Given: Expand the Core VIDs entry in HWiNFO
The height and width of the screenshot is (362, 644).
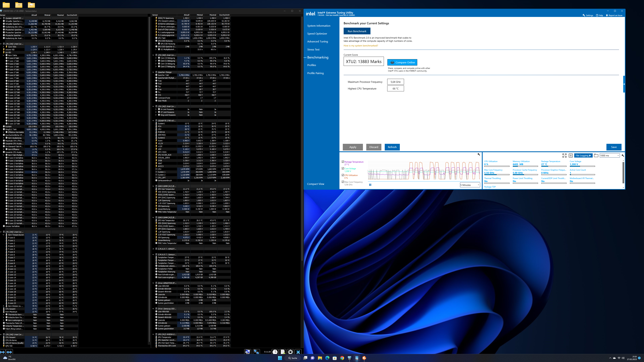Looking at the screenshot, I should coord(3,47).
